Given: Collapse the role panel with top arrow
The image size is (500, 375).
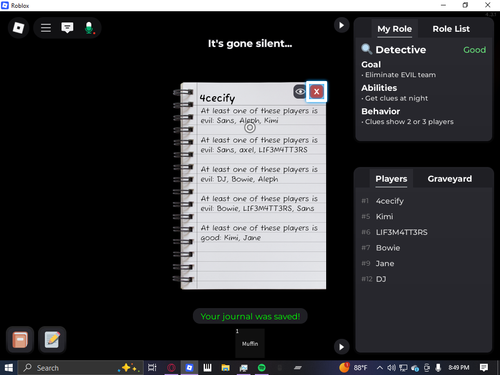Looking at the screenshot, I should [x=341, y=25].
